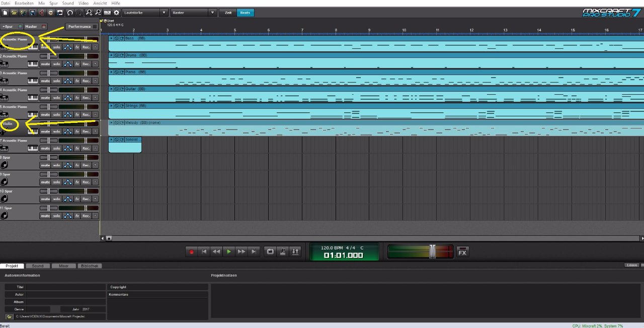Click the burn CD toolbar icon
Image resolution: width=644 pixels, height=328 pixels.
(x=50, y=12)
